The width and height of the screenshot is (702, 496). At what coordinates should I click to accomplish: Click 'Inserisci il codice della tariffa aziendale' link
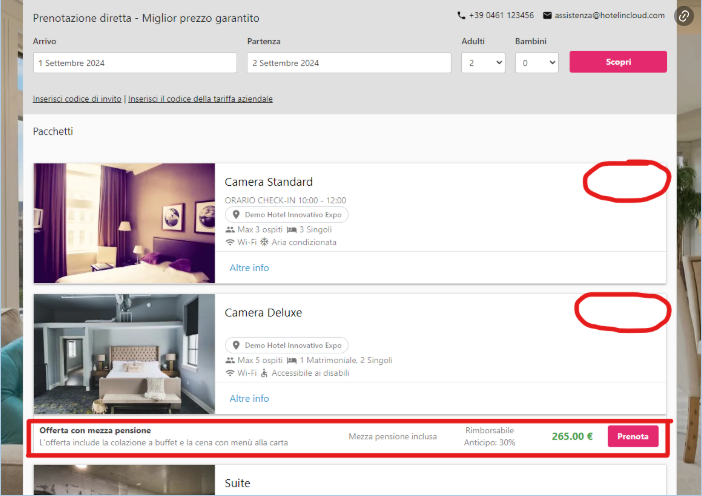(200, 99)
